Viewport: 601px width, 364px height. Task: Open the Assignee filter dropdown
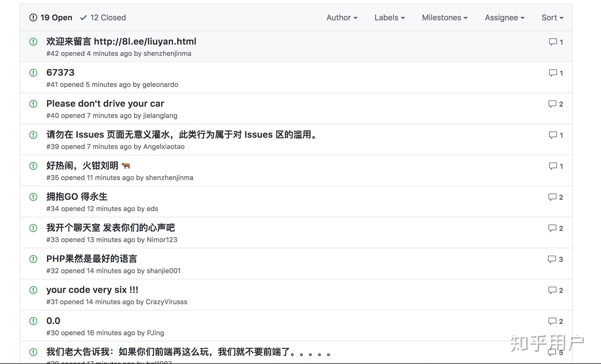[504, 17]
